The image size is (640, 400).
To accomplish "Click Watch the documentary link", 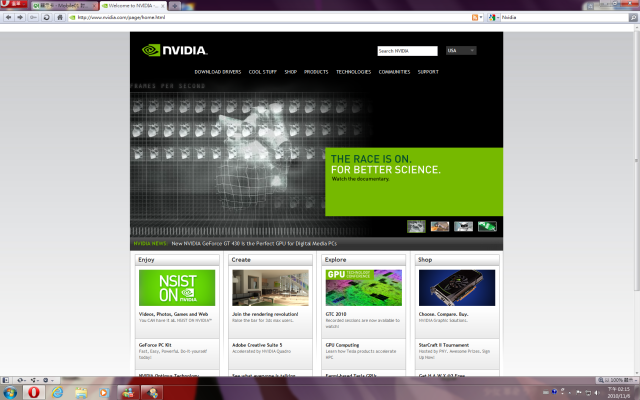I will click(360, 179).
